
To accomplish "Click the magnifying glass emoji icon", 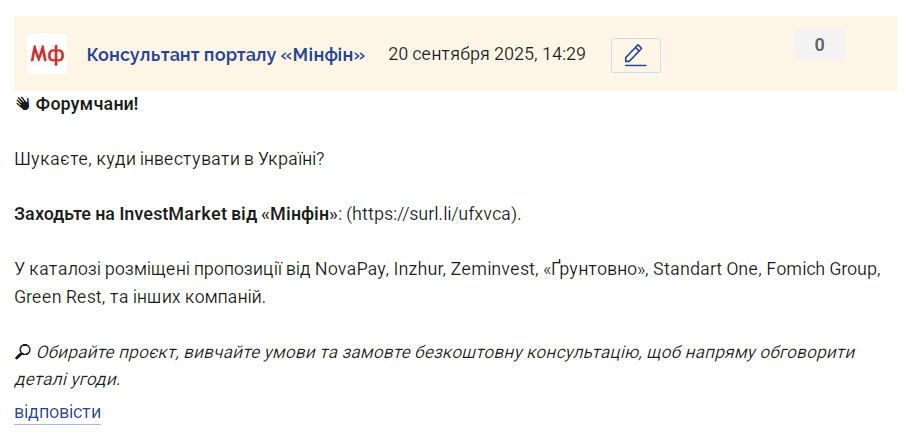I will (x=22, y=352).
